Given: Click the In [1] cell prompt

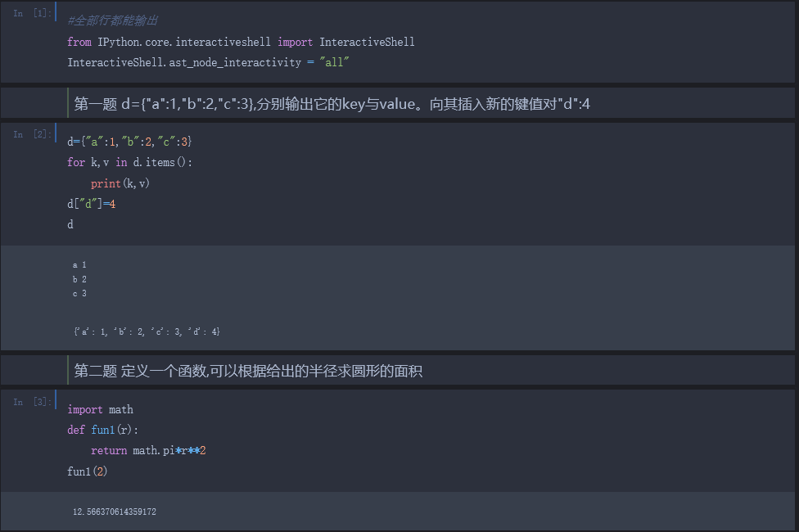Looking at the screenshot, I should pos(33,14).
